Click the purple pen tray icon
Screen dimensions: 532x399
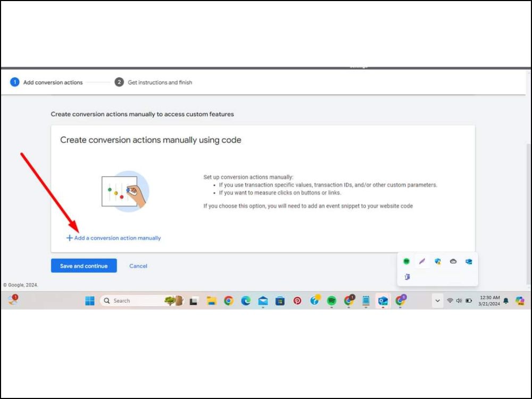point(422,261)
